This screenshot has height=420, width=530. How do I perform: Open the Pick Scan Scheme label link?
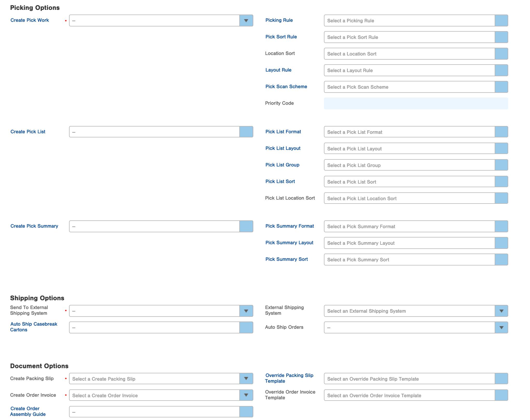tap(286, 87)
